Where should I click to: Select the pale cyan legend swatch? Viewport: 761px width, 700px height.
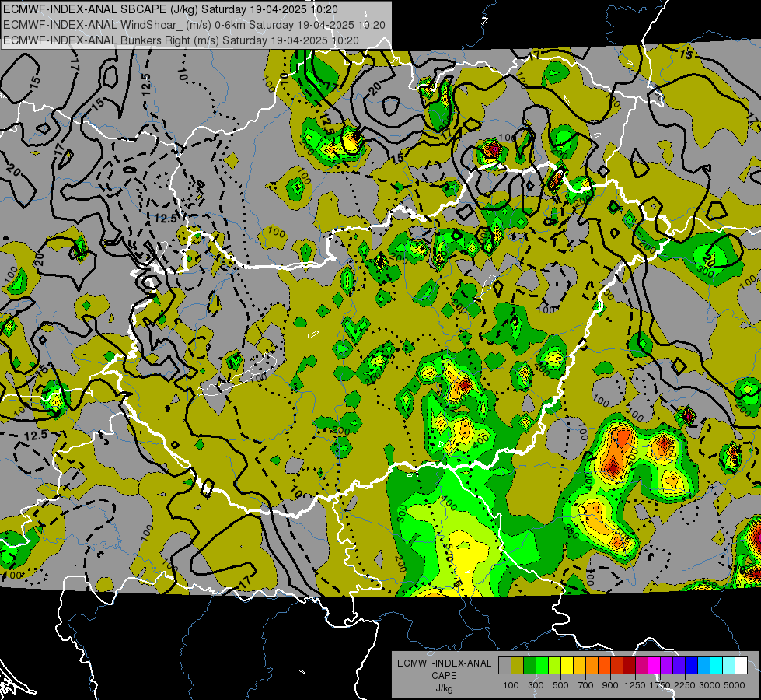click(729, 666)
